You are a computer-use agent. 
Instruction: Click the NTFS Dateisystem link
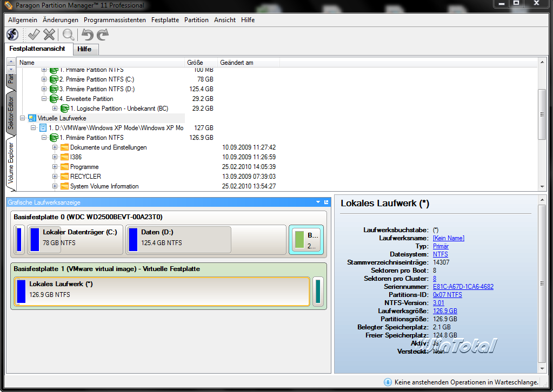tap(441, 254)
